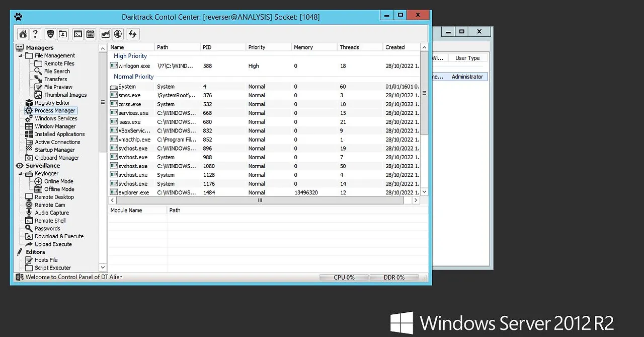Click the calendar toolbar icon
644x337 pixels.
90,34
